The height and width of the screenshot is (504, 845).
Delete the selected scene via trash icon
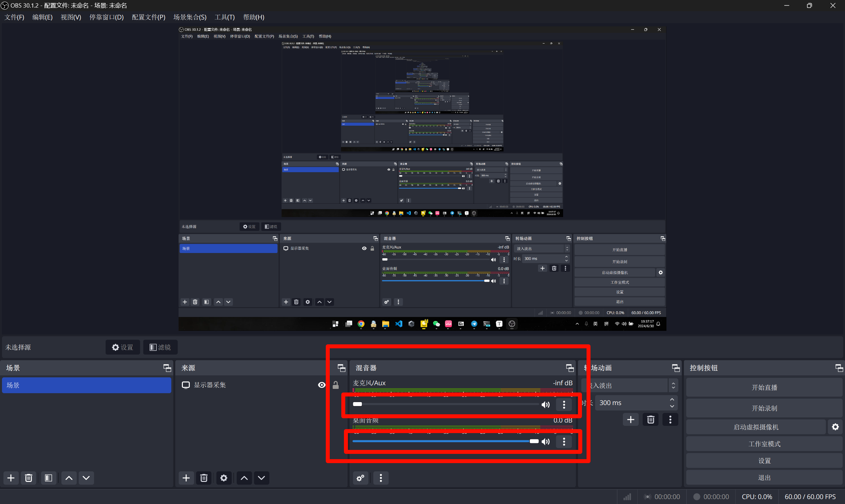pyautogui.click(x=28, y=478)
